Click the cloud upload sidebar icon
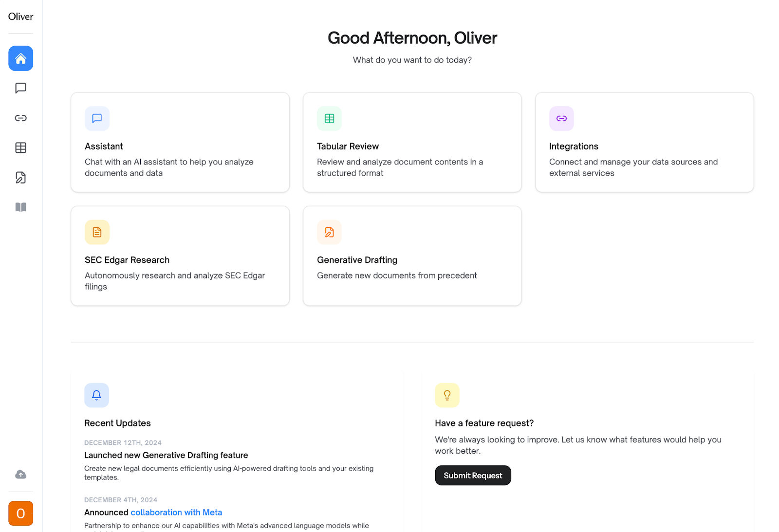The height and width of the screenshot is (532, 779). pyautogui.click(x=20, y=474)
